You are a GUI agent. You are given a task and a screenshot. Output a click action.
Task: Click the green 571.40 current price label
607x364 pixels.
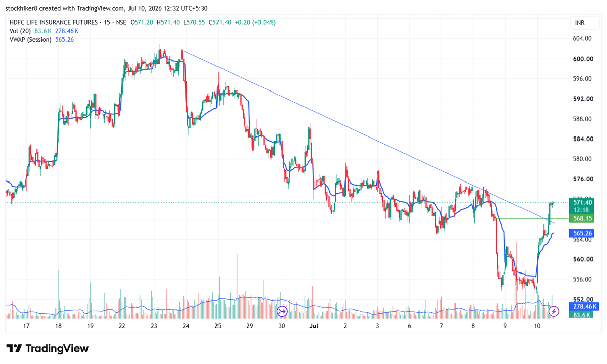tap(581, 202)
